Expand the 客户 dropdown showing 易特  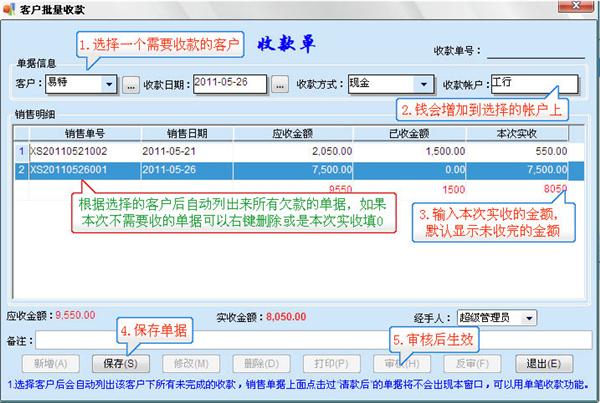(108, 84)
